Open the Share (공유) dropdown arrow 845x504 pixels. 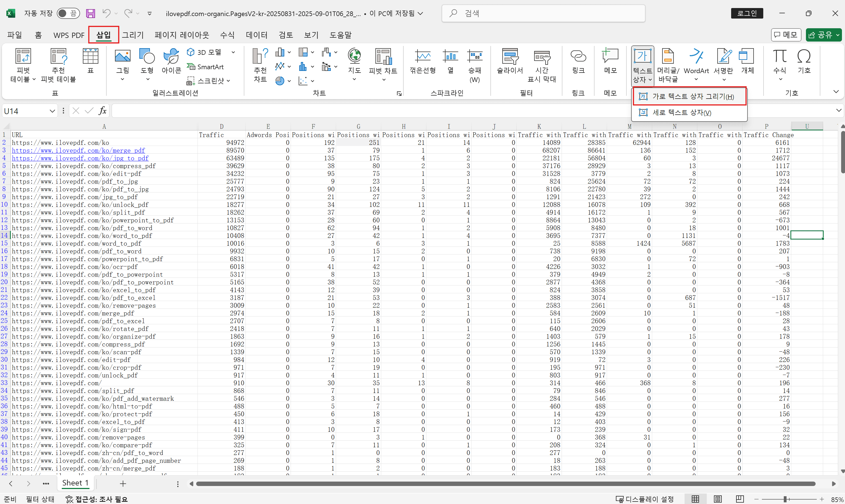[838, 35]
